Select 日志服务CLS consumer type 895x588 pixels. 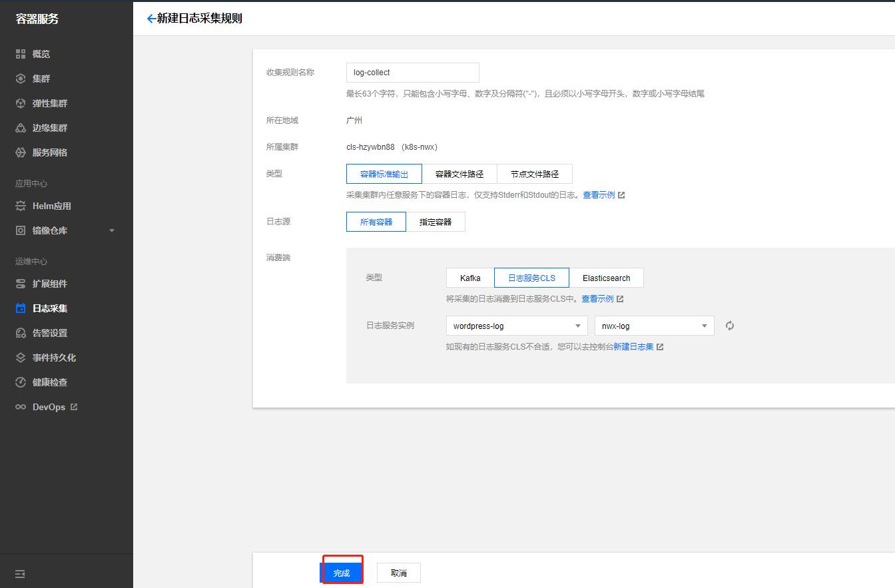pyautogui.click(x=532, y=278)
